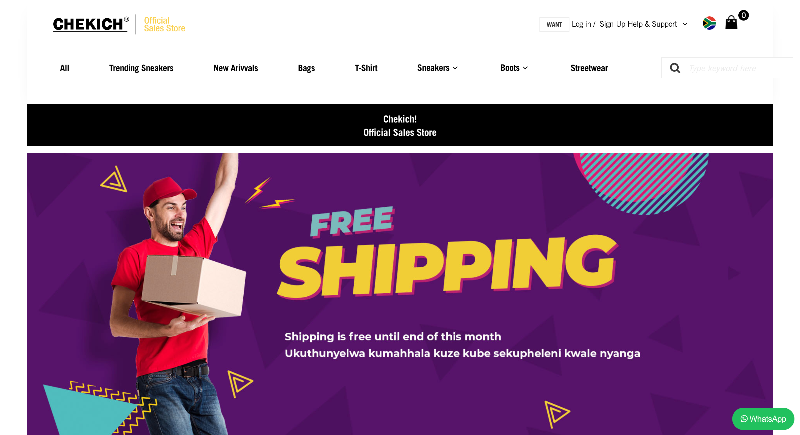Expand the Boots dropdown menu
This screenshot has height=435, width=800.
(x=514, y=68)
